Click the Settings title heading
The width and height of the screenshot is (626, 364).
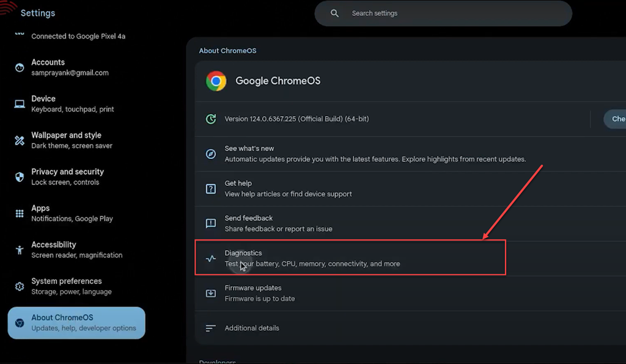(x=38, y=13)
